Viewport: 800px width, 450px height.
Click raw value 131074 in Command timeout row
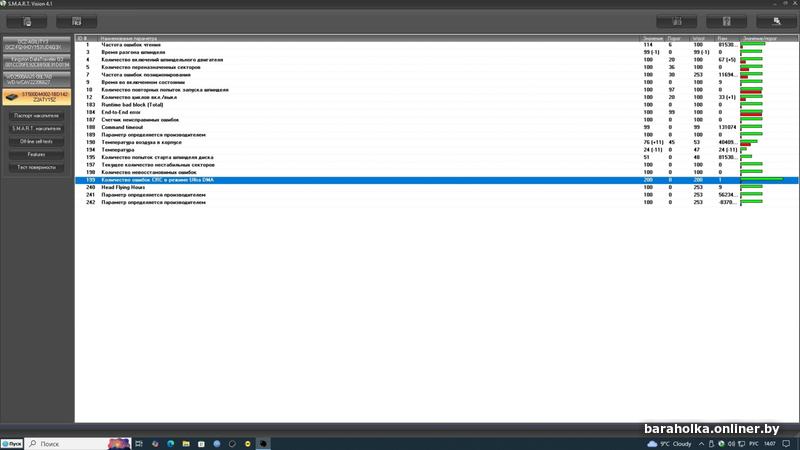click(727, 127)
